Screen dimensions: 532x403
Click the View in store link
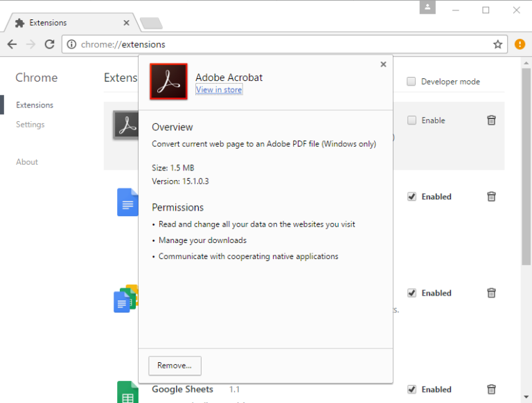tap(219, 89)
